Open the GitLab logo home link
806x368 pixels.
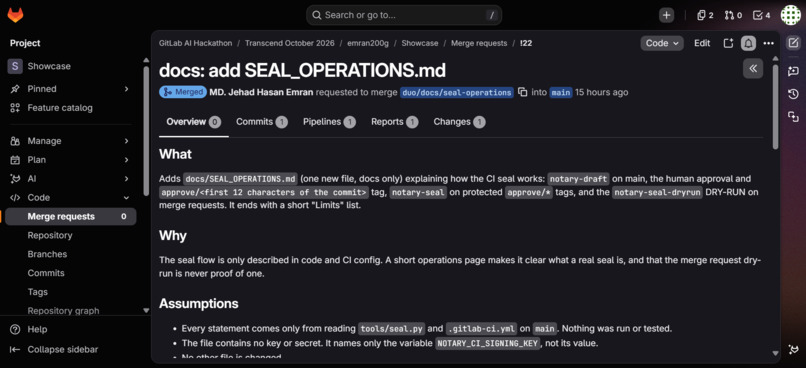[x=15, y=15]
